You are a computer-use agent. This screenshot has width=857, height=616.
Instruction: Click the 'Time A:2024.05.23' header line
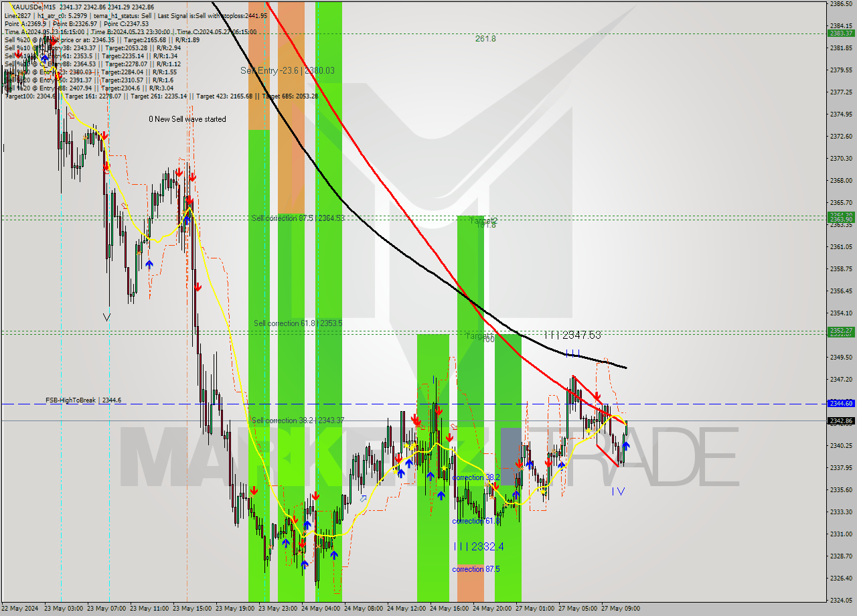point(130,31)
